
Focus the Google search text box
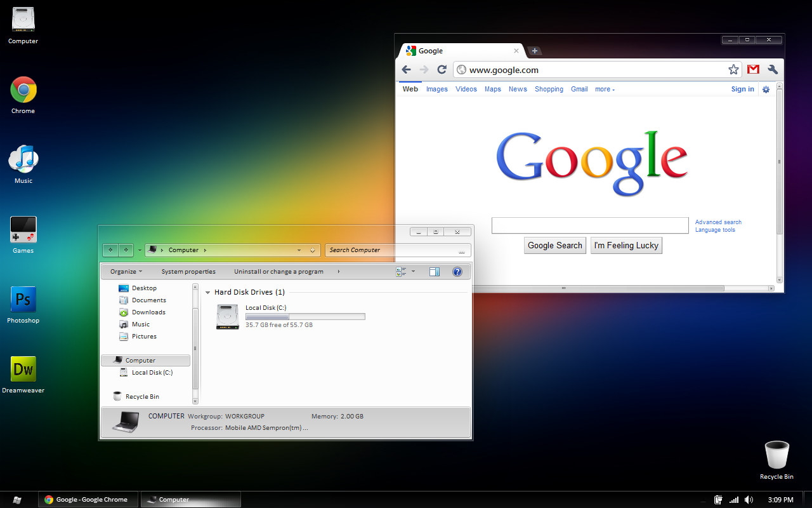click(x=590, y=225)
